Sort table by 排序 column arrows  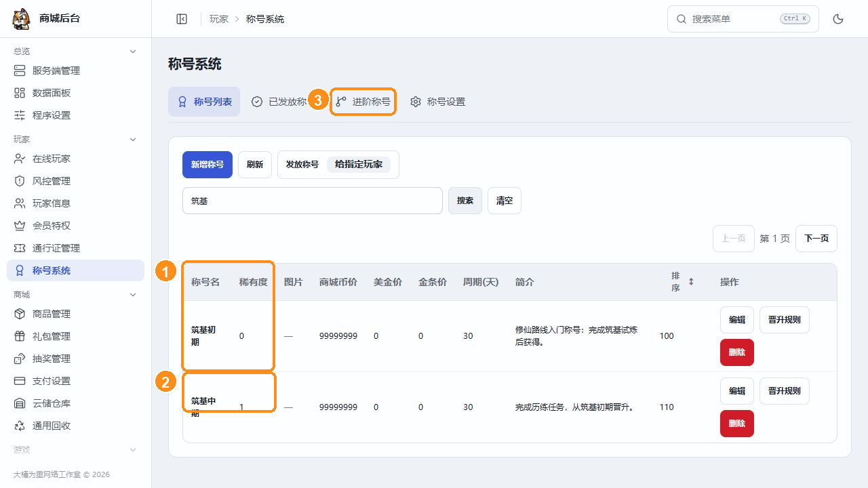click(x=691, y=281)
